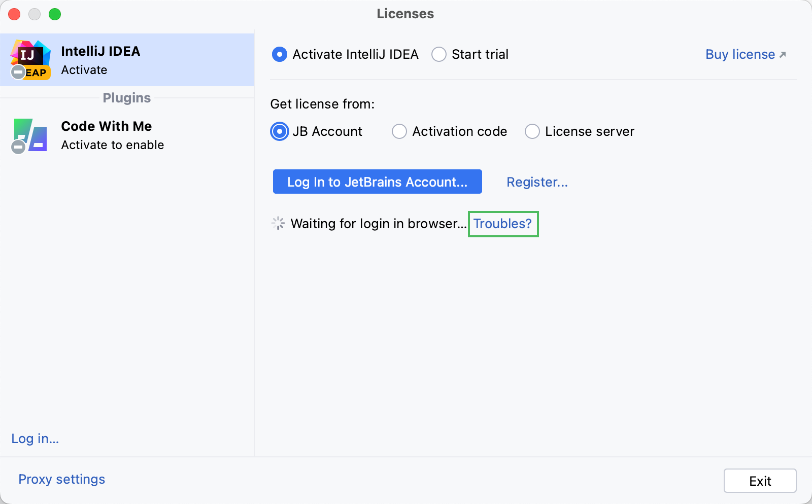The image size is (812, 504).
Task: Click the external-link arrow next to Buy license
Action: coord(783,53)
